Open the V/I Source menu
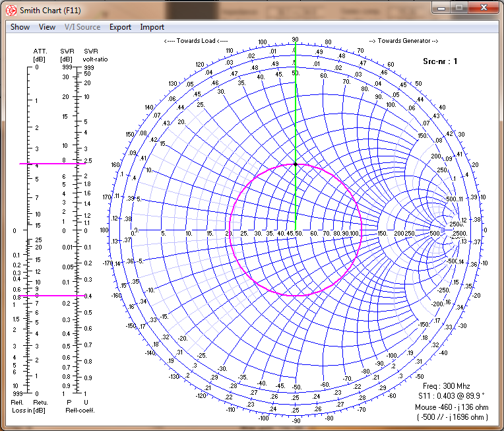Viewport: 504px width, 431px height. tap(82, 27)
